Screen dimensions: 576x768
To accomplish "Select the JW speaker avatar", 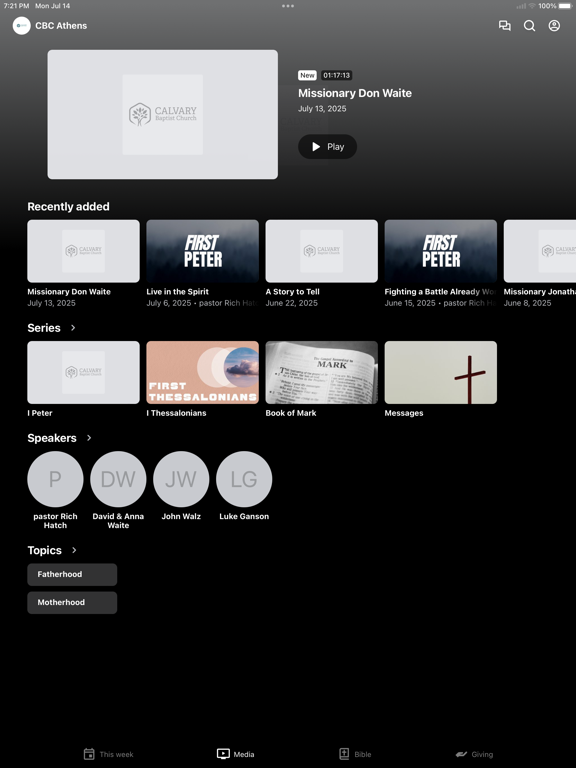I will (181, 479).
